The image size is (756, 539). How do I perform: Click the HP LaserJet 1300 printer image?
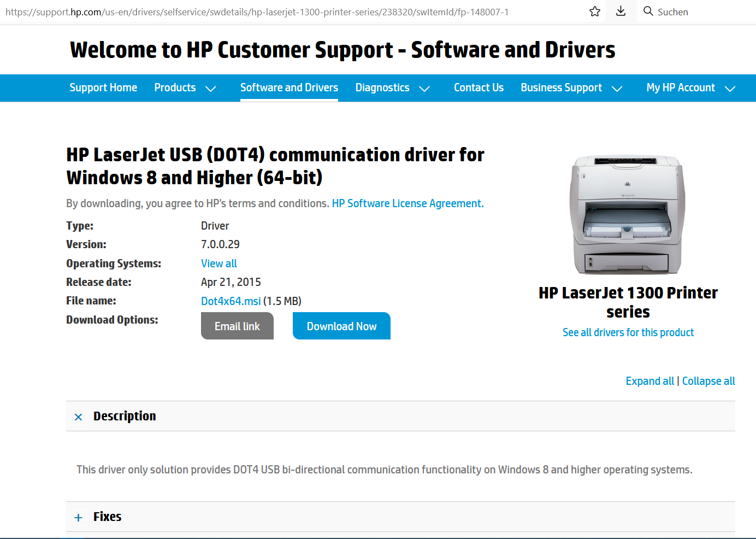click(x=628, y=214)
